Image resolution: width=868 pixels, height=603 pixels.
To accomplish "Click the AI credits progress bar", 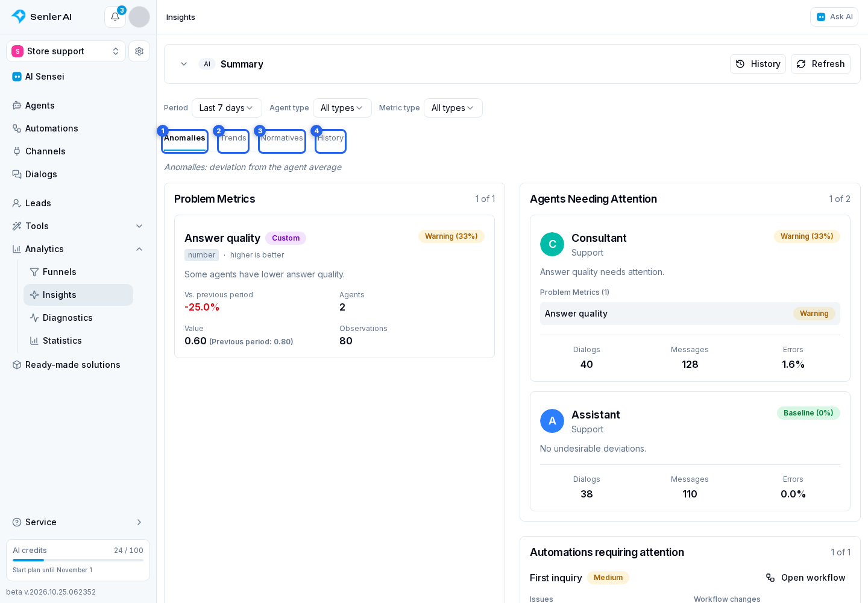I will (78, 560).
